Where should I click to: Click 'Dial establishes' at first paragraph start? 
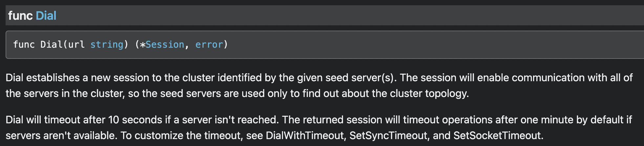[43, 78]
